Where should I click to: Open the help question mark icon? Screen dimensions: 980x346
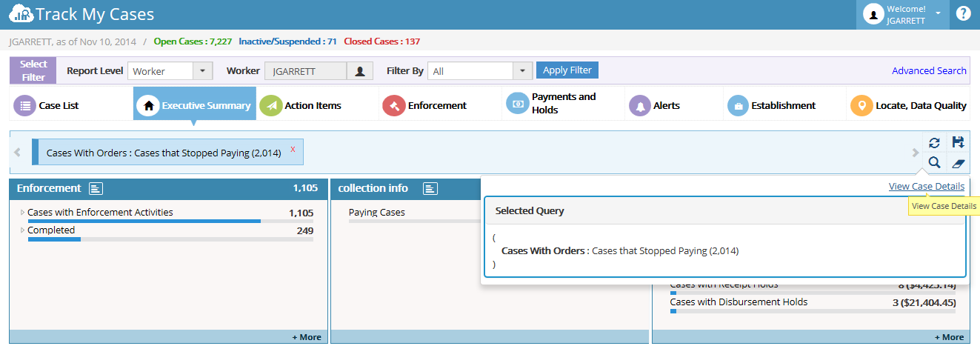tap(964, 13)
